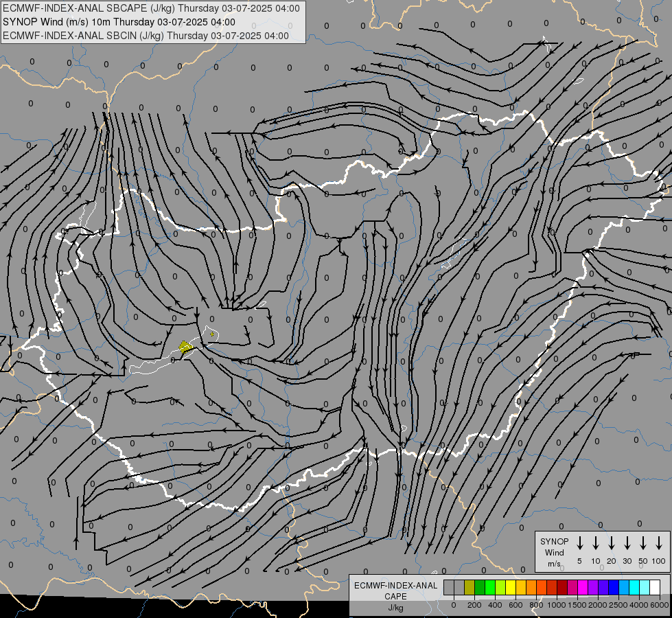Click the 'SYNOP' word in wind legend

click(x=554, y=541)
